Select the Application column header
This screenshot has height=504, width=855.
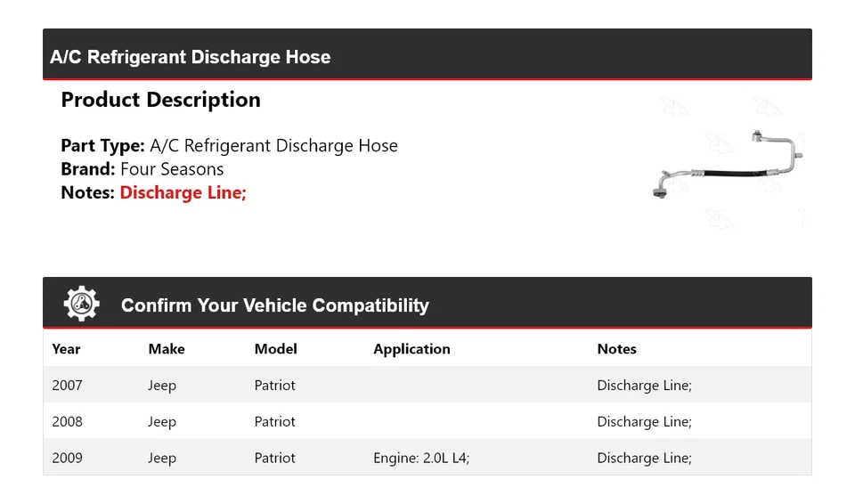(x=411, y=349)
